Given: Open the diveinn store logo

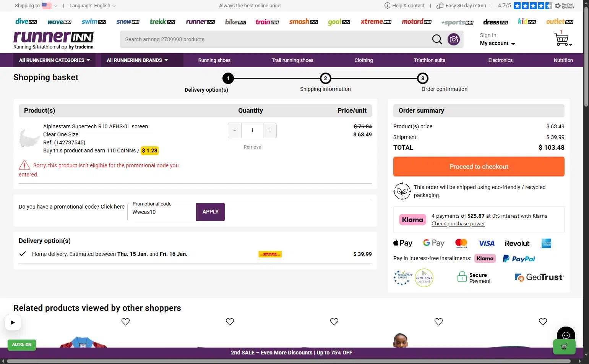Looking at the screenshot, I should [x=26, y=22].
